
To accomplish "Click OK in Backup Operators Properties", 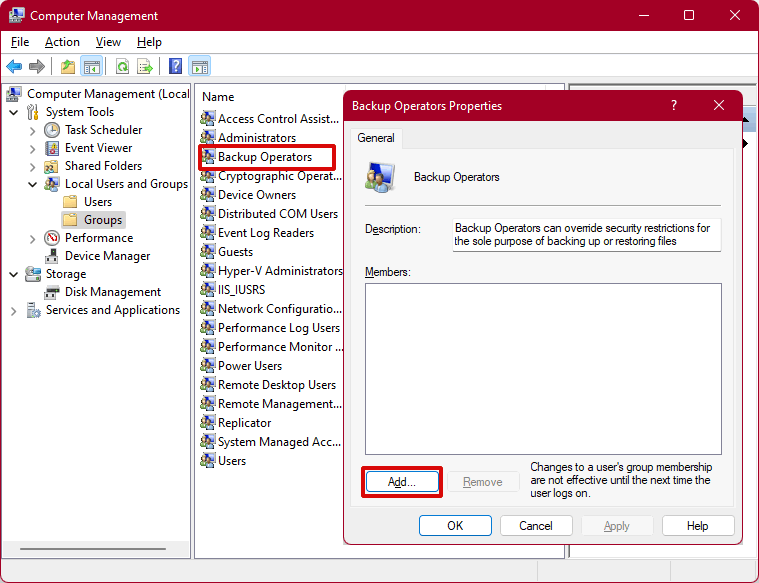I will [455, 526].
